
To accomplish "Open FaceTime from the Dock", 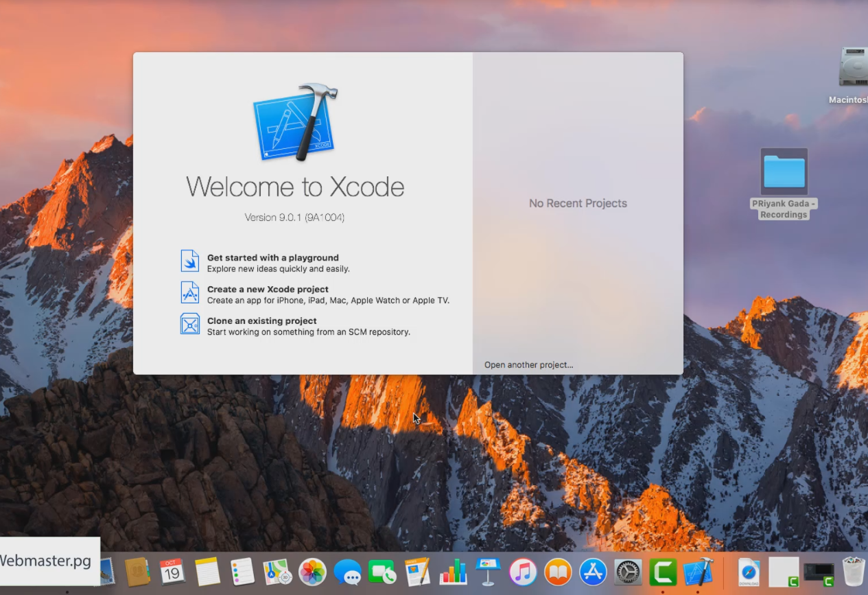I will pyautogui.click(x=382, y=572).
